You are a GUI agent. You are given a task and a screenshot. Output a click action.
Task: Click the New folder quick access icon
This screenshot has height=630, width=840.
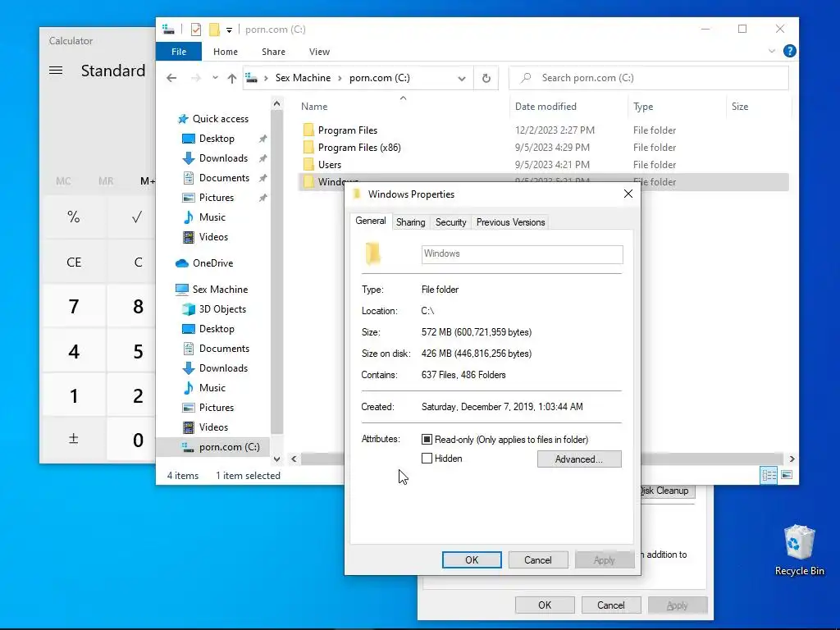click(214, 30)
